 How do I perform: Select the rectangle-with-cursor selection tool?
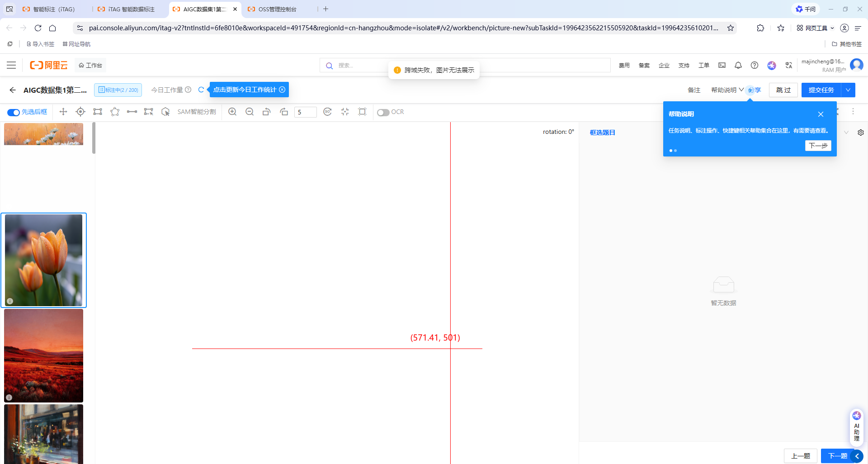coord(149,112)
